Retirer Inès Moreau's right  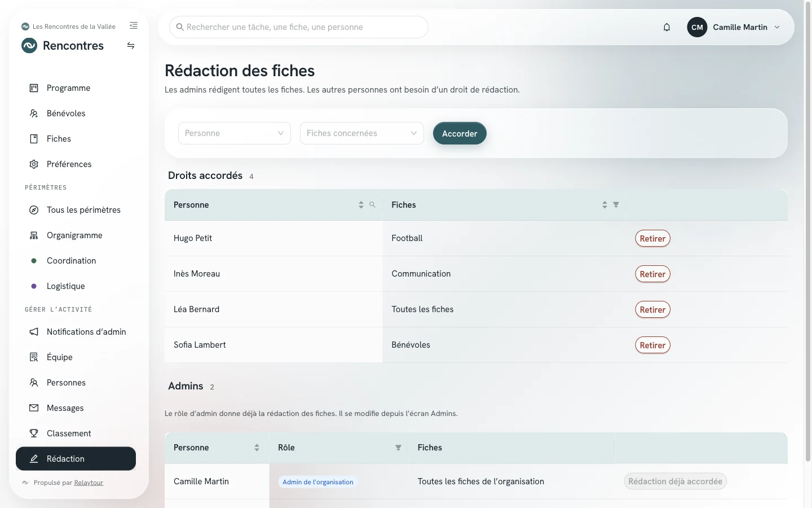[x=652, y=274]
